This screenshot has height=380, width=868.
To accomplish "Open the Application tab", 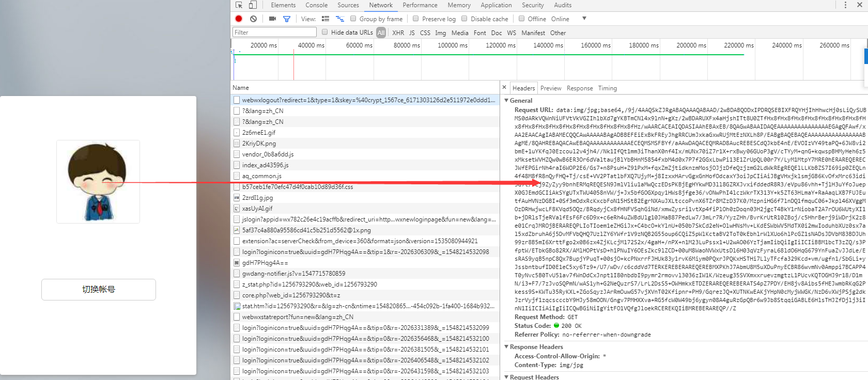I will click(496, 5).
